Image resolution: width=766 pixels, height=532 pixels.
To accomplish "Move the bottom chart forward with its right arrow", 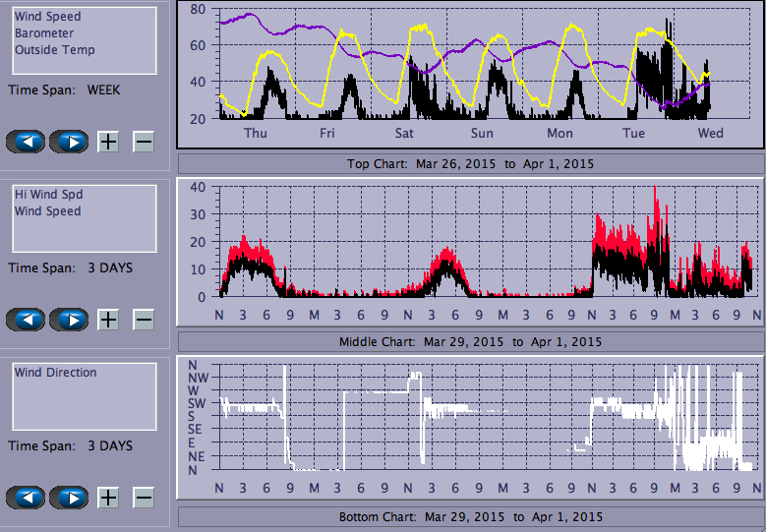I will pos(69,498).
